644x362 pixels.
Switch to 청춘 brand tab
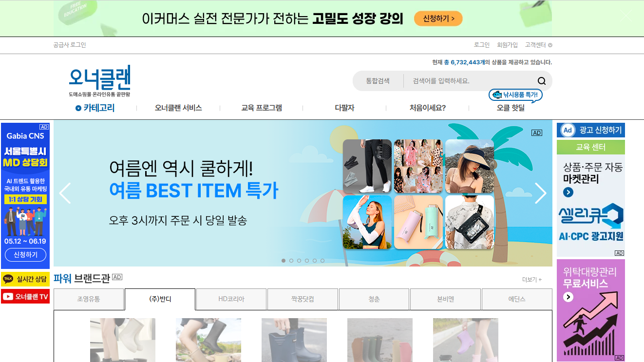click(x=374, y=299)
